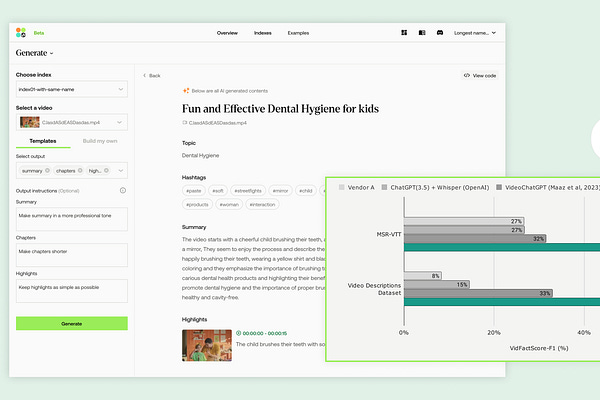This screenshot has width=600, height=400.
Task: Click the ChatGPT(3.5) + Whisper legend swatch
Action: [385, 187]
